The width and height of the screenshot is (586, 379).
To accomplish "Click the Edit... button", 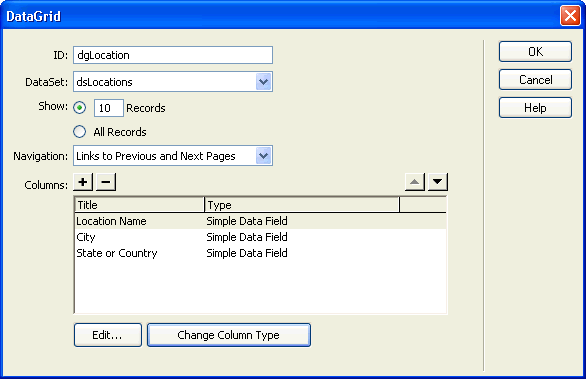I will pyautogui.click(x=108, y=335).
